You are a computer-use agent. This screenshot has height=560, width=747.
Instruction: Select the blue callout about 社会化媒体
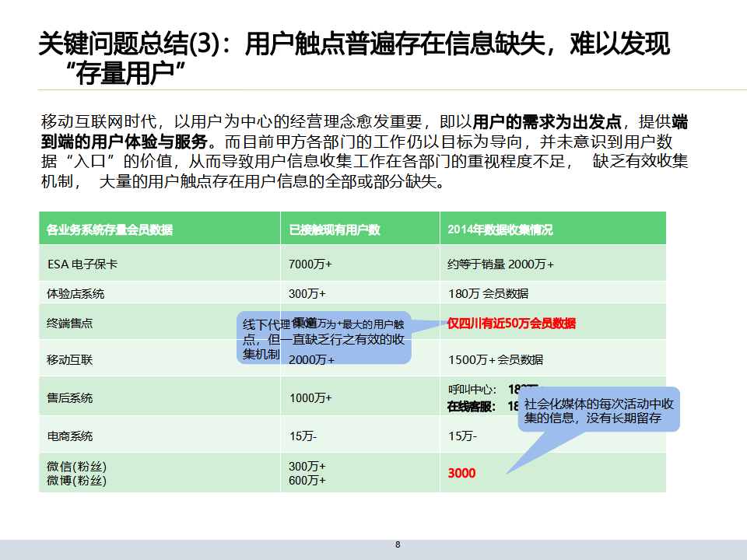599,410
